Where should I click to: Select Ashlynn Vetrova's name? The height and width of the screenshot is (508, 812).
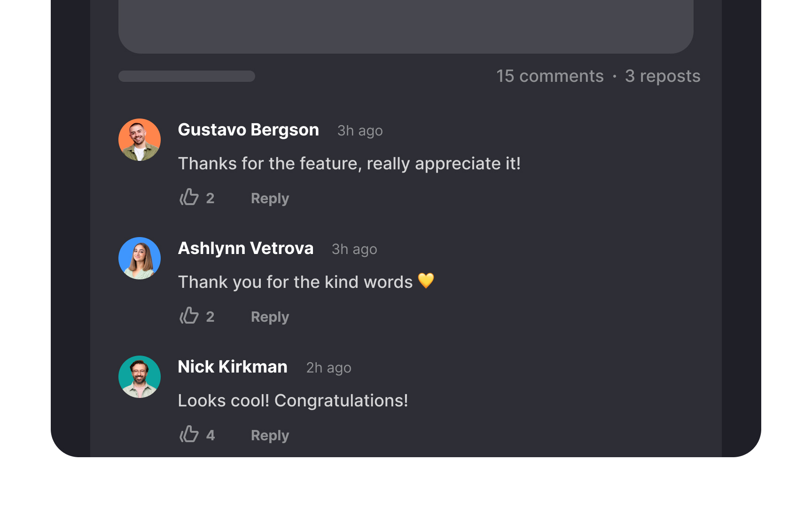[x=245, y=248]
